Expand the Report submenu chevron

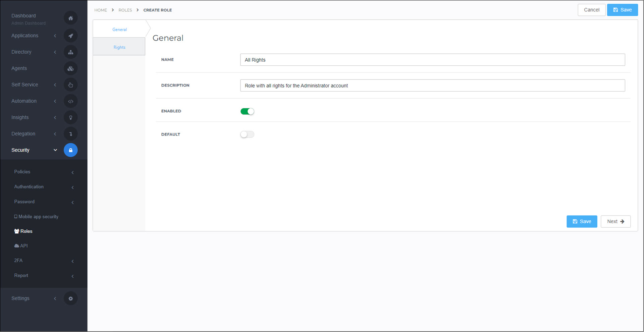tap(73, 276)
